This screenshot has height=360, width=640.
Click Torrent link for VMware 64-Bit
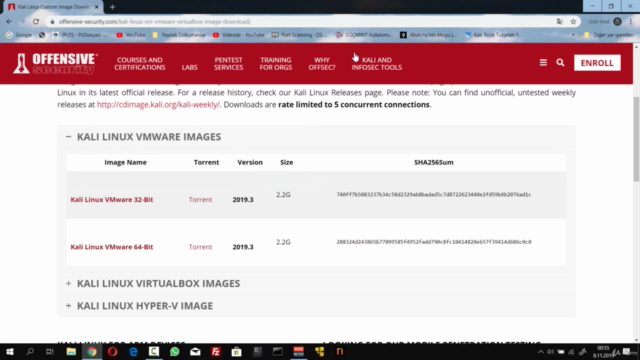coord(200,247)
